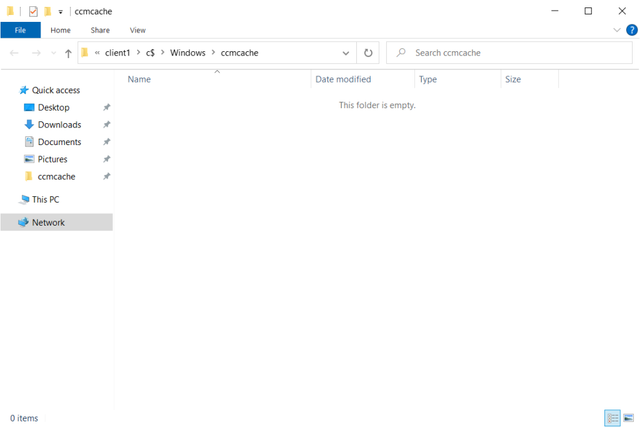Click the This PC computer icon

click(24, 200)
